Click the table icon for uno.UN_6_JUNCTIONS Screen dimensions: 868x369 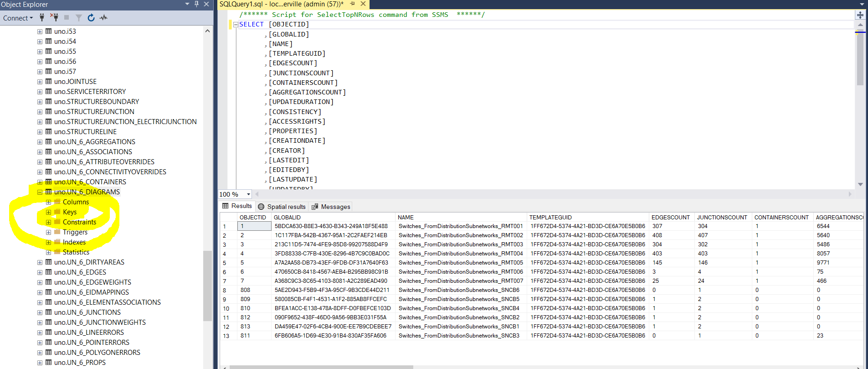48,312
